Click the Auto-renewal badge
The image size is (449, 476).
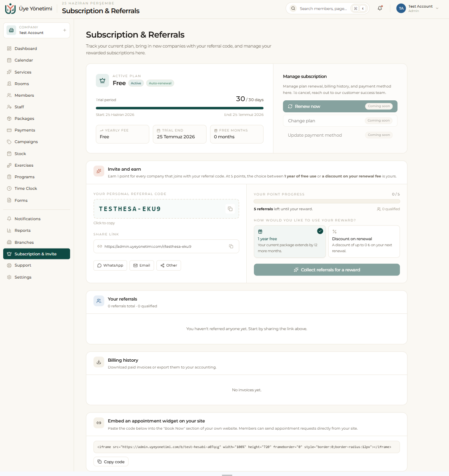click(160, 83)
